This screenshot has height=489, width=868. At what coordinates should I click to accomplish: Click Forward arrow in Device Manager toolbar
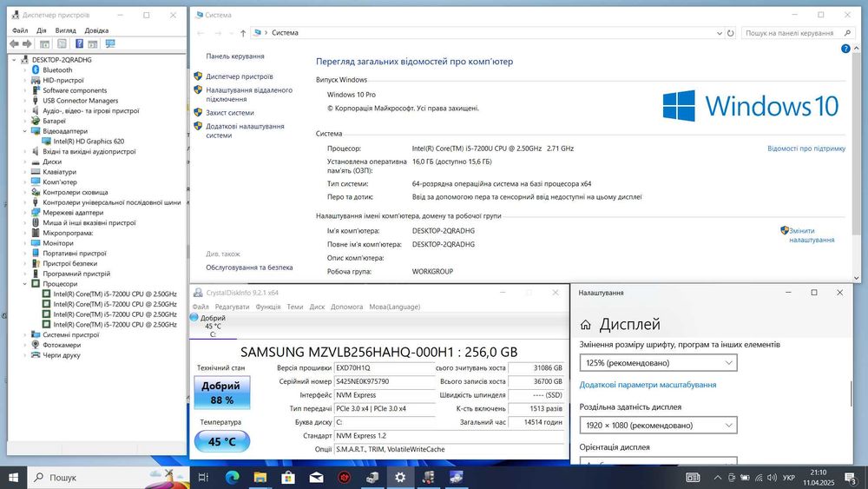(27, 43)
